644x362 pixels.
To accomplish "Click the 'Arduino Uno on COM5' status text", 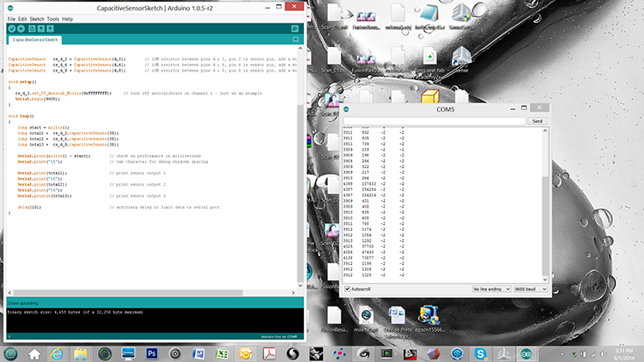I will coord(279,336).
